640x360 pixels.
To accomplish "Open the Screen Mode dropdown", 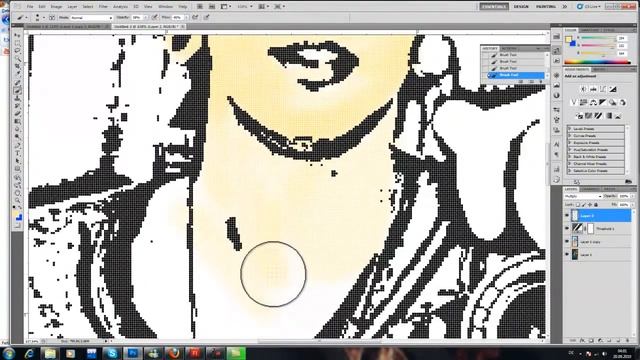I will tap(280, 7).
